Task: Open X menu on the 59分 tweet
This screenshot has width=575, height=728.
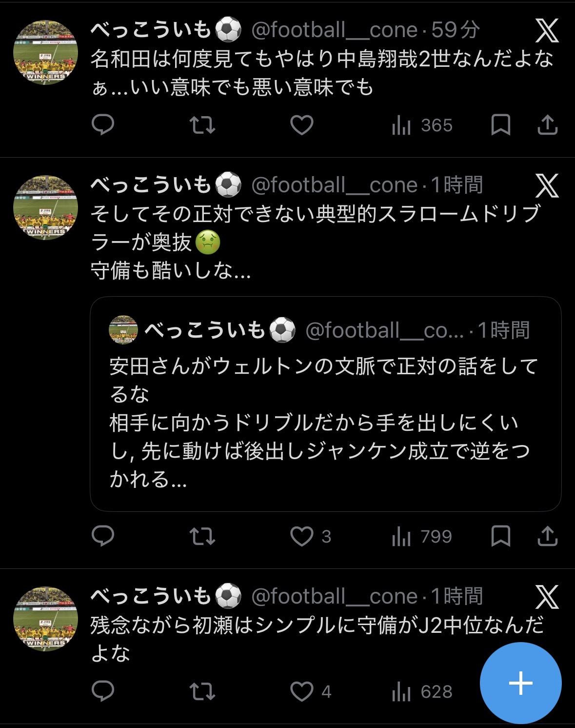Action: [x=547, y=31]
